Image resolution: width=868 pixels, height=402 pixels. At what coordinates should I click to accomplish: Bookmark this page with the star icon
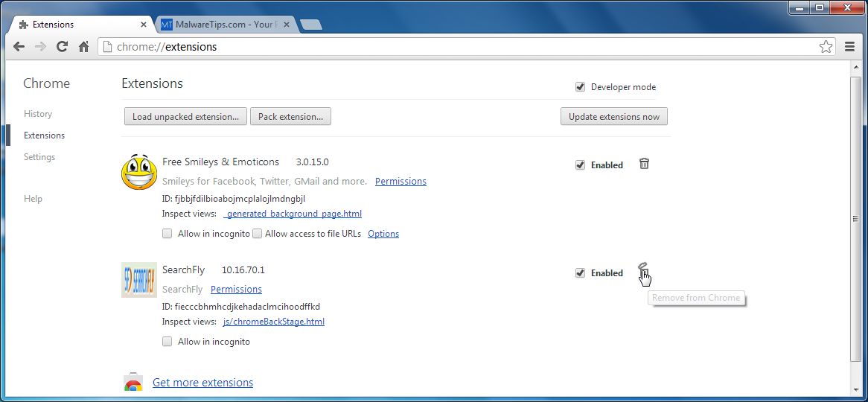(826, 46)
